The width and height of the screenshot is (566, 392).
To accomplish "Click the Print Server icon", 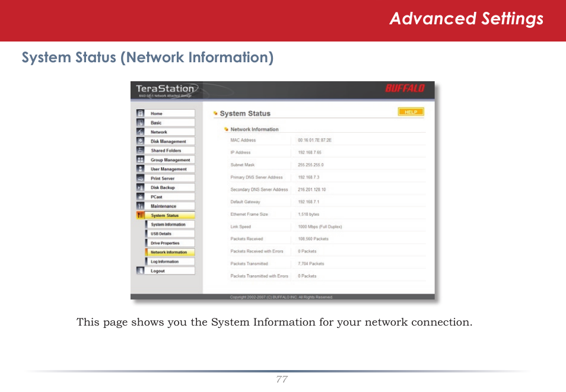I will [141, 178].
